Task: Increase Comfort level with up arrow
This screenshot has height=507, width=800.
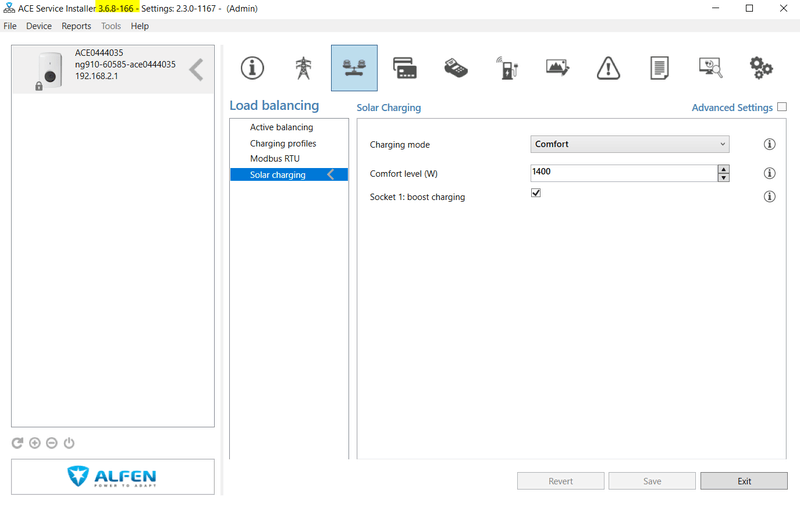Action: click(x=723, y=169)
